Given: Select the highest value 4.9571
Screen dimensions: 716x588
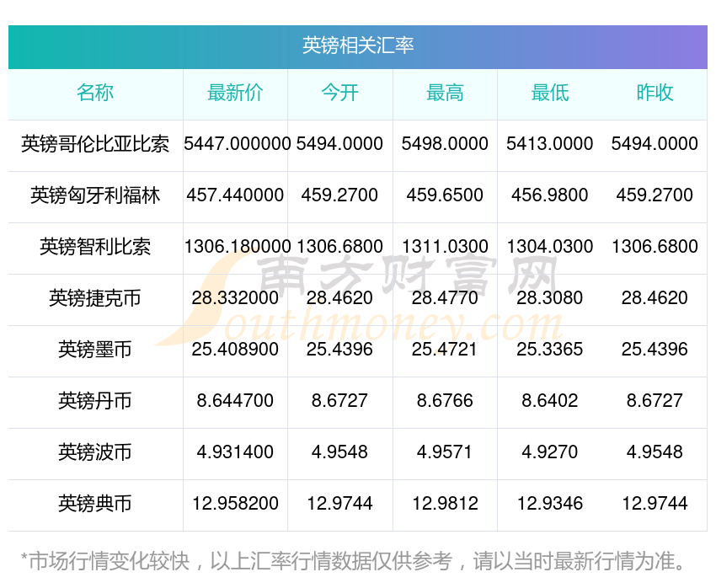Looking at the screenshot, I should 445,452.
